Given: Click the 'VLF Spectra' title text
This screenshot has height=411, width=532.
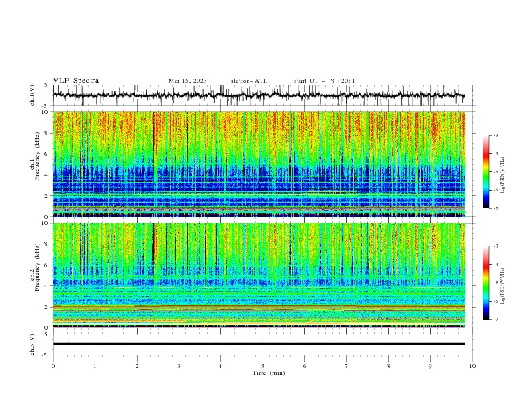Looking at the screenshot, I should click(76, 81).
